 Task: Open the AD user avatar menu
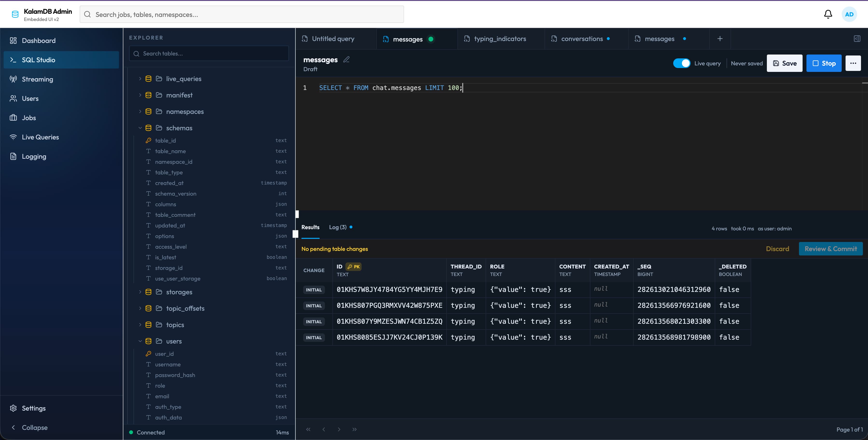pyautogui.click(x=849, y=14)
